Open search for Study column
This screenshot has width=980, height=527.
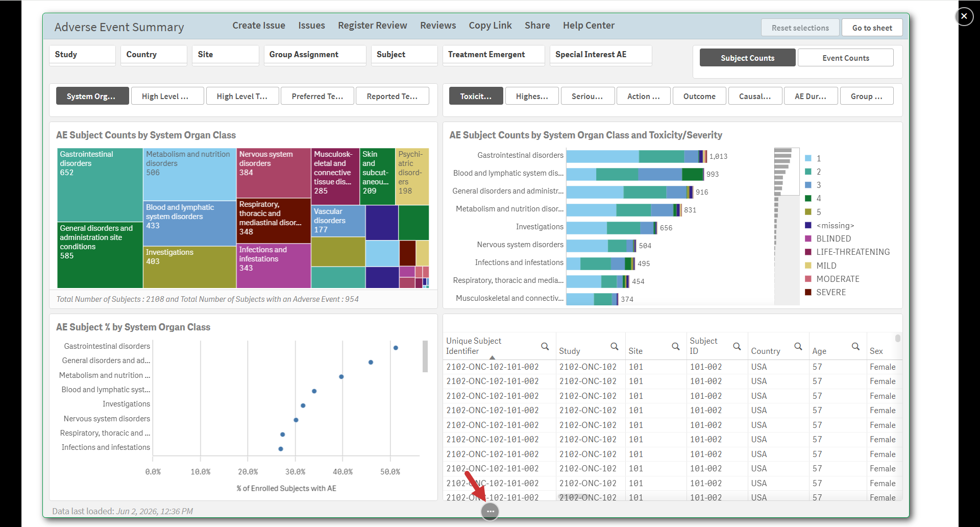pos(614,346)
